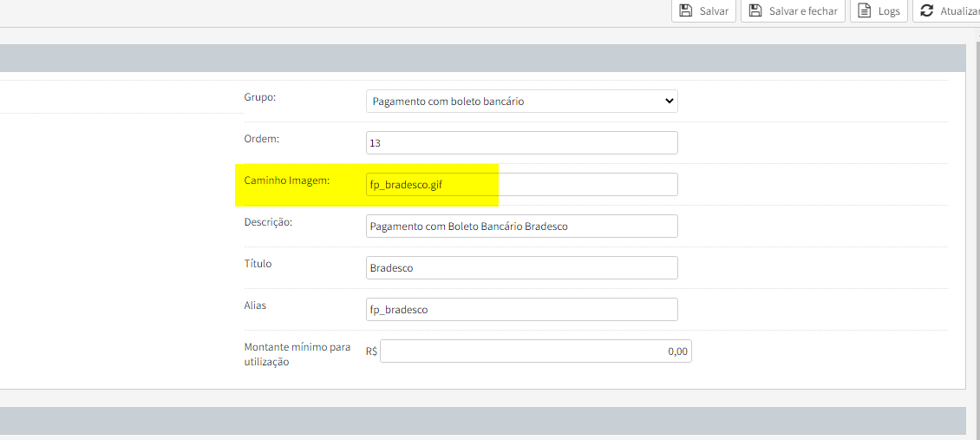The width and height of the screenshot is (980, 440).
Task: Click the Montante mínimo amount field
Action: click(x=536, y=351)
